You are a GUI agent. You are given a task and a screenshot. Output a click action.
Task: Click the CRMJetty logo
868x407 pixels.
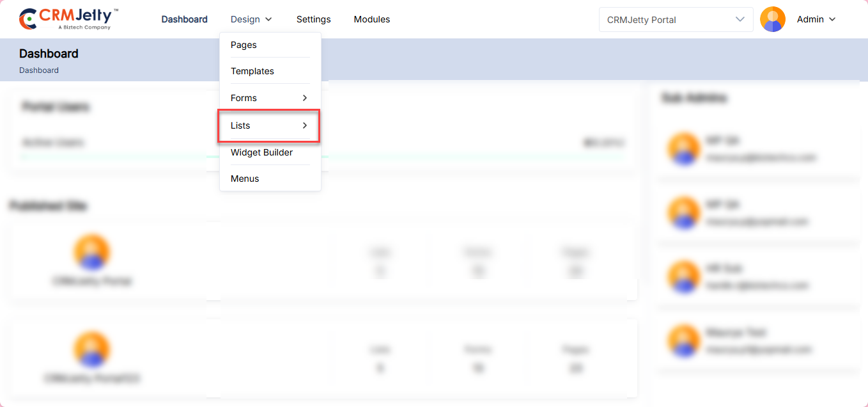tap(68, 19)
